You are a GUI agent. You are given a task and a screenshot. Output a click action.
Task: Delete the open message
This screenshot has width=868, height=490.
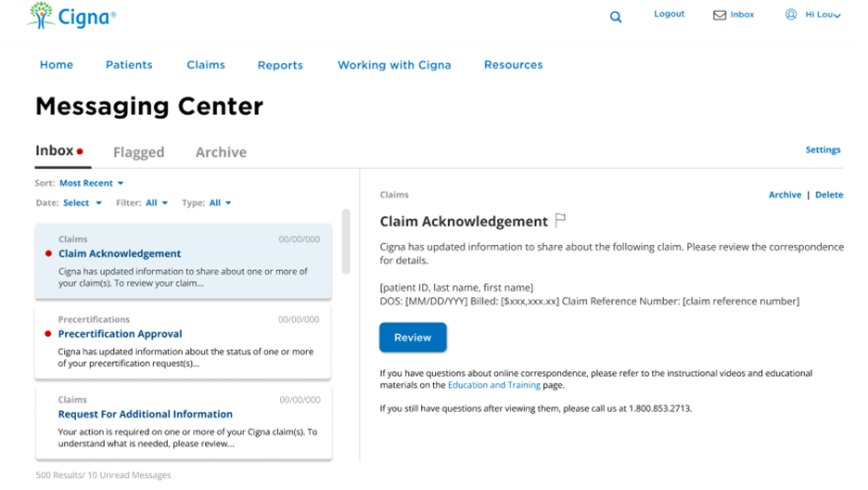click(829, 195)
